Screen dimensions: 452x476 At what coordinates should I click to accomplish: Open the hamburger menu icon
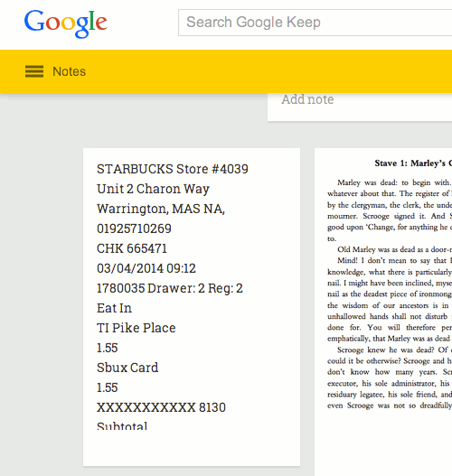click(x=34, y=71)
